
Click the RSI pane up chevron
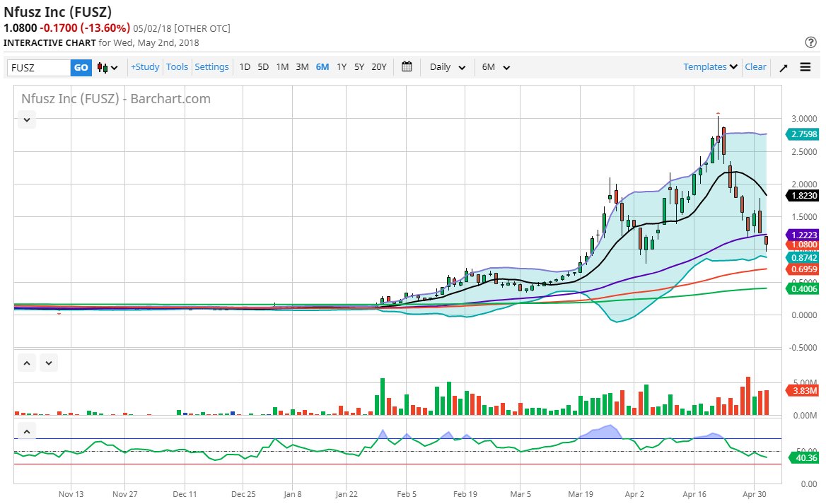(27, 431)
